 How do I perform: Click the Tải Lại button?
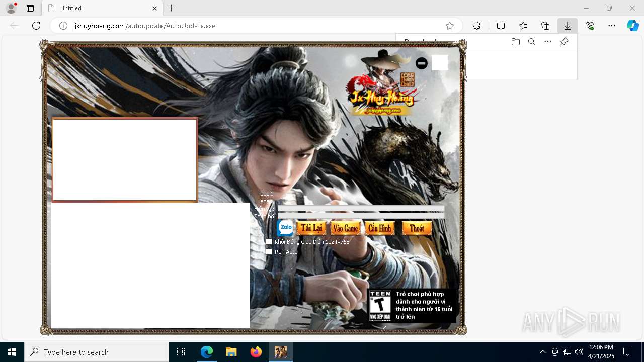pyautogui.click(x=311, y=228)
